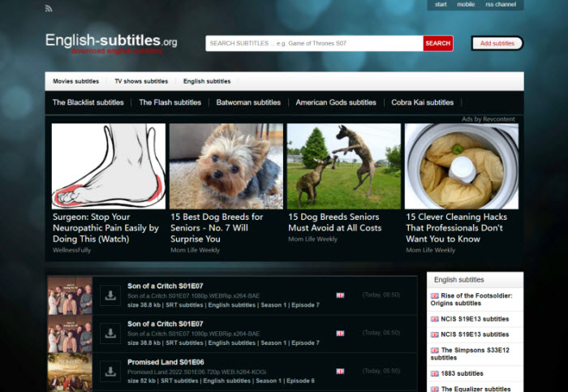Click UK flag on first Son of a Critch row
This screenshot has width=568, height=392.
(x=340, y=295)
